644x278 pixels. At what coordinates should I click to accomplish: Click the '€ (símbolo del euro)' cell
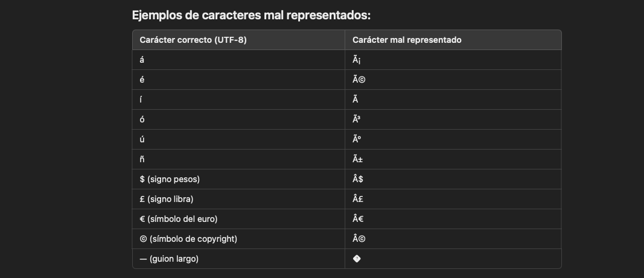click(x=238, y=220)
